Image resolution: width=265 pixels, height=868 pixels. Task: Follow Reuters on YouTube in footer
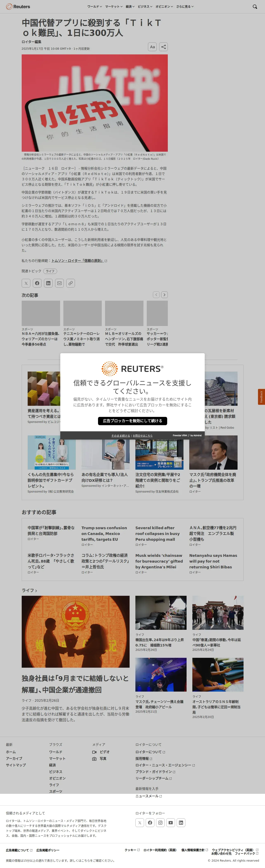(170, 822)
